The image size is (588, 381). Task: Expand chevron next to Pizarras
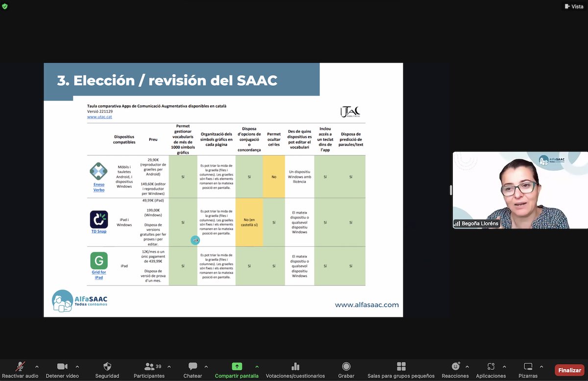click(541, 367)
